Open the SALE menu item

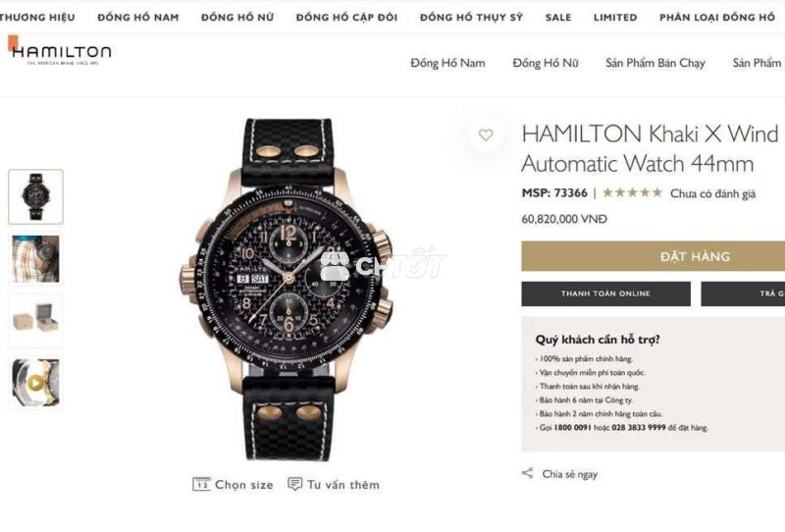pyautogui.click(x=558, y=18)
